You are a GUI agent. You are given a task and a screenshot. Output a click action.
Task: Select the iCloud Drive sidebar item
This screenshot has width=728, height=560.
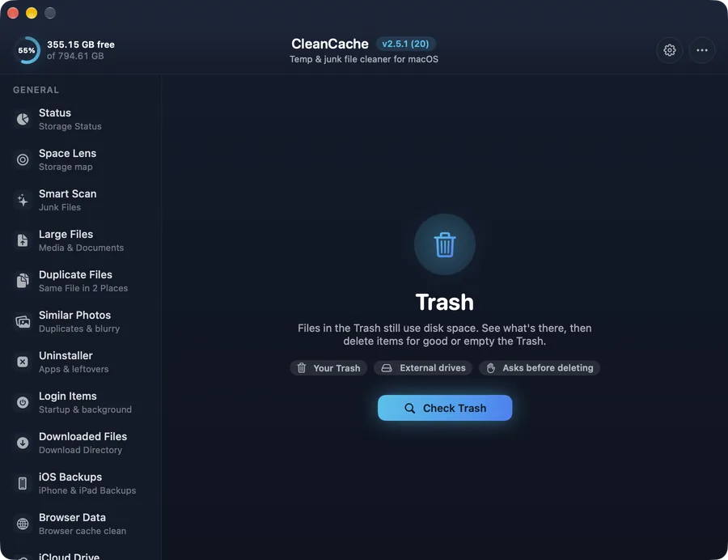(x=69, y=556)
